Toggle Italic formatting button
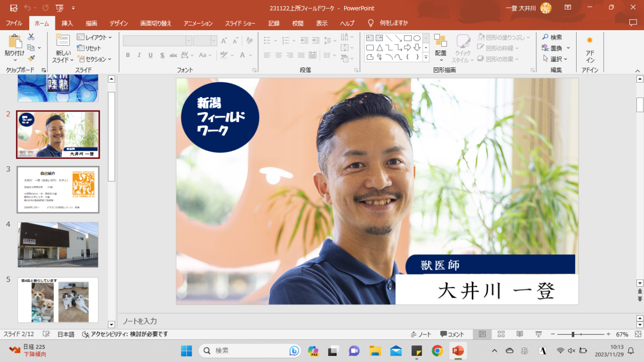The width and height of the screenshot is (644, 362). (x=139, y=55)
